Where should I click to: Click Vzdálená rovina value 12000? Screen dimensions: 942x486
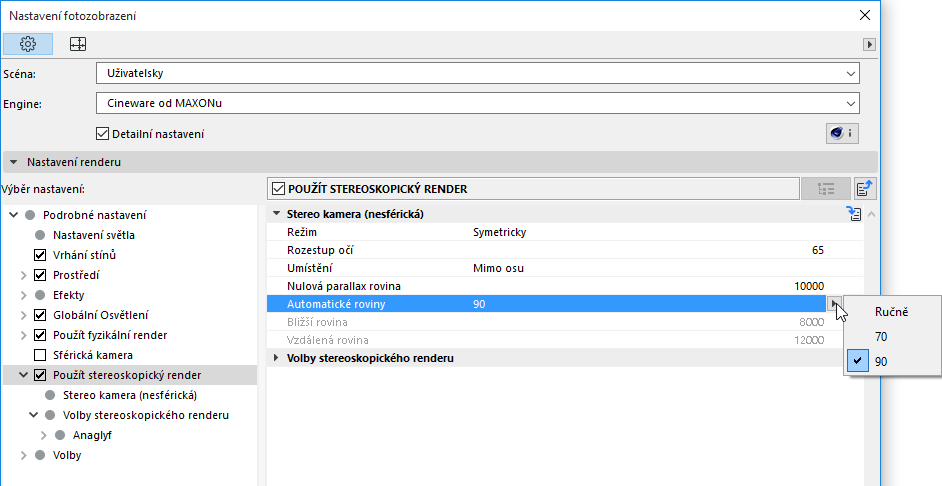point(809,340)
